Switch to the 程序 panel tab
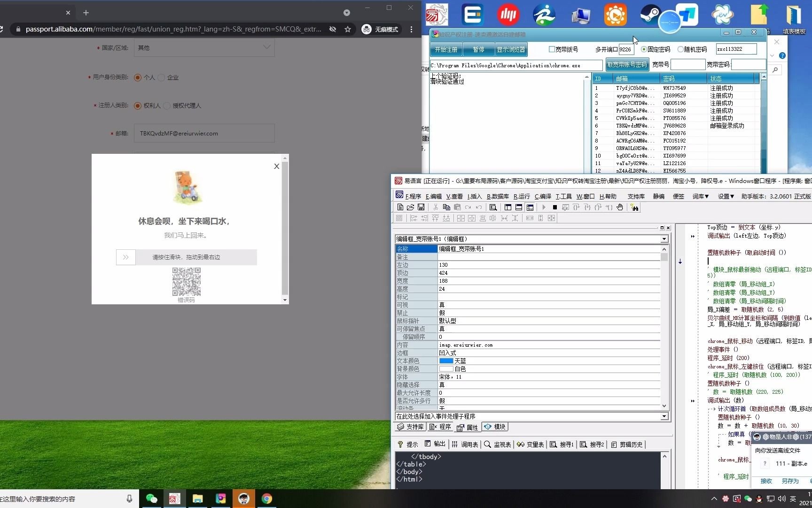This screenshot has height=508, width=812. (440, 427)
